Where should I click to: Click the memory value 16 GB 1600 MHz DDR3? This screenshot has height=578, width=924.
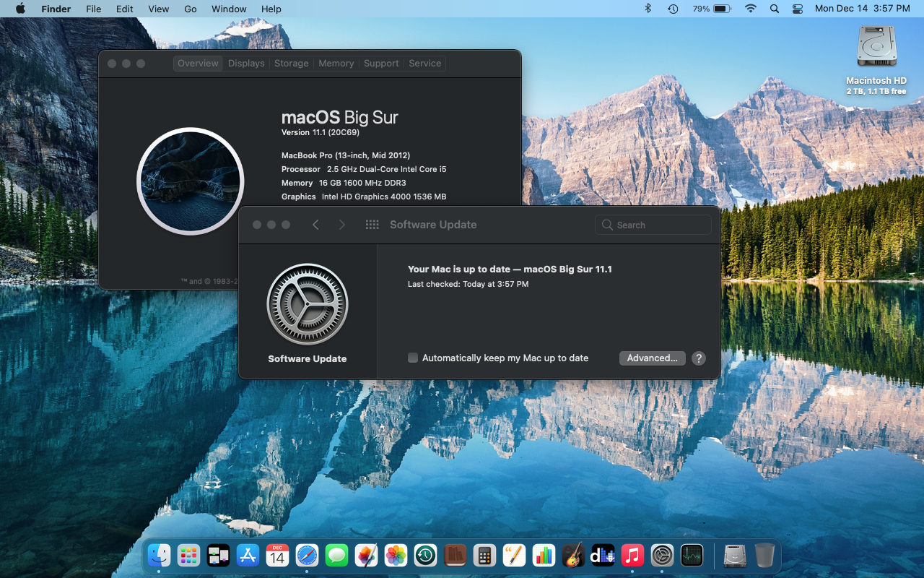click(x=362, y=183)
